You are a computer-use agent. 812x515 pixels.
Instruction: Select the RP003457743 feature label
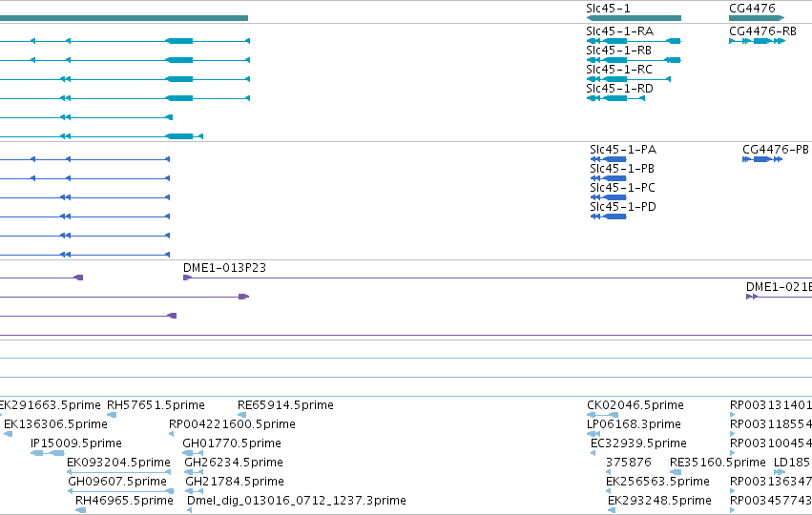[771, 501]
